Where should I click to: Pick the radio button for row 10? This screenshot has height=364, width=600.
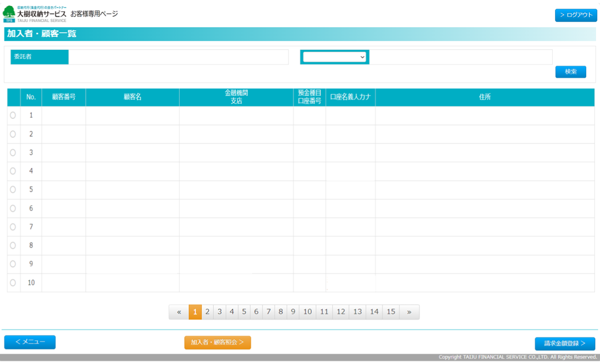tap(13, 283)
